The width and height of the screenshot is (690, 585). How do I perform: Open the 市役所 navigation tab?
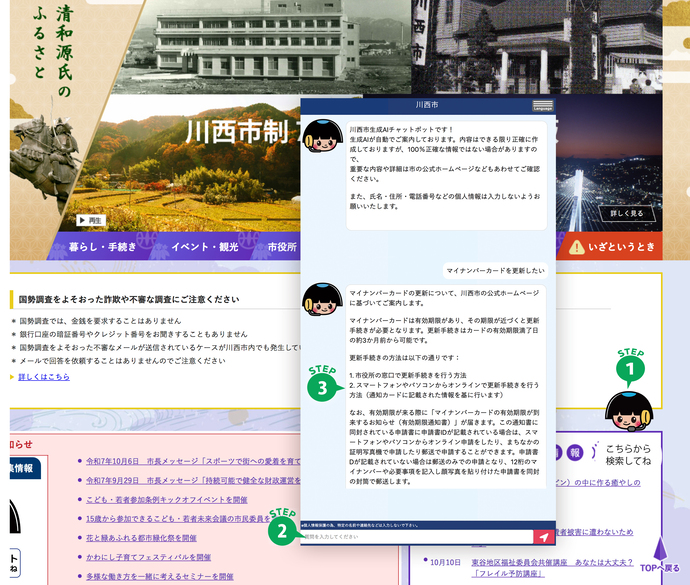[x=281, y=247]
